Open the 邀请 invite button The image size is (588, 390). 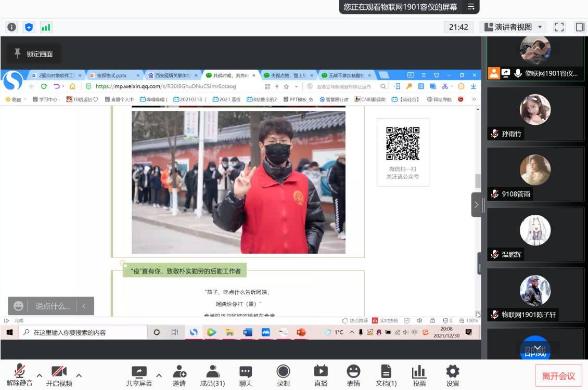point(179,375)
